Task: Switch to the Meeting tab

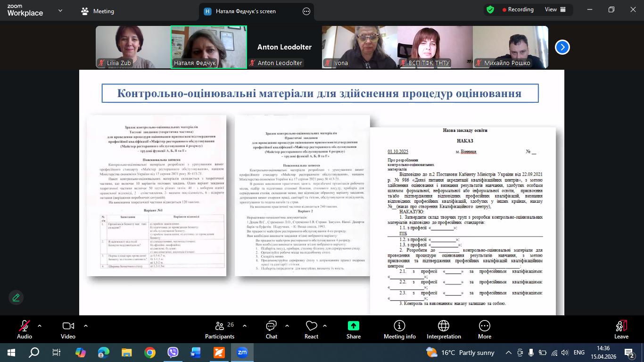Action: [x=98, y=11]
